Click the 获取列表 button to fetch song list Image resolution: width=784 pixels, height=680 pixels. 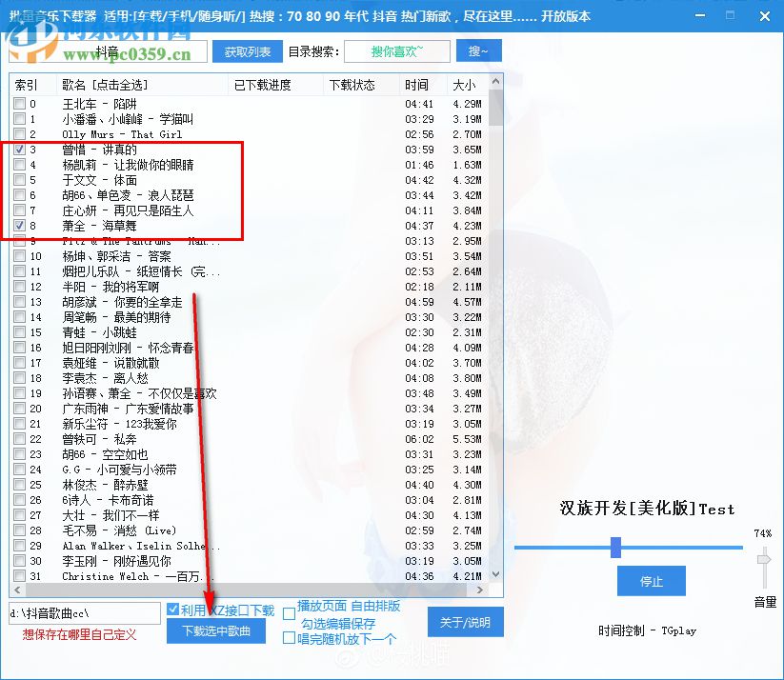coord(247,50)
